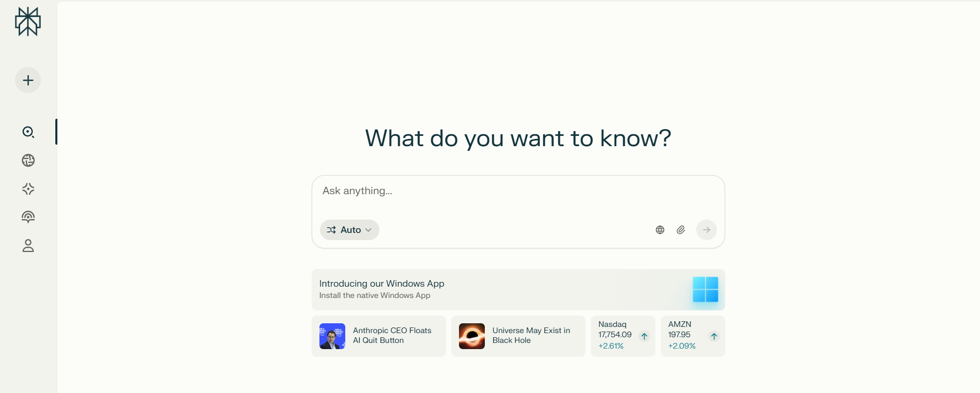This screenshot has width=980, height=393.
Task: Click the Anthropic CEO story thumbnail
Action: point(332,336)
